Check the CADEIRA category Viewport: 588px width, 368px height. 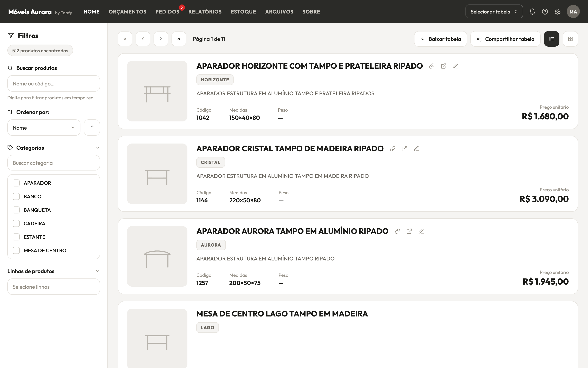click(16, 223)
